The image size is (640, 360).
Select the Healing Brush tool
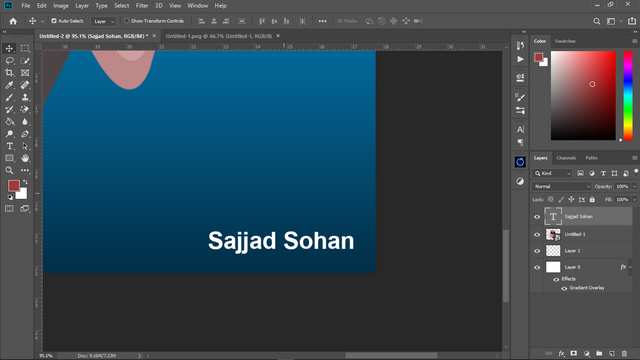[25, 85]
